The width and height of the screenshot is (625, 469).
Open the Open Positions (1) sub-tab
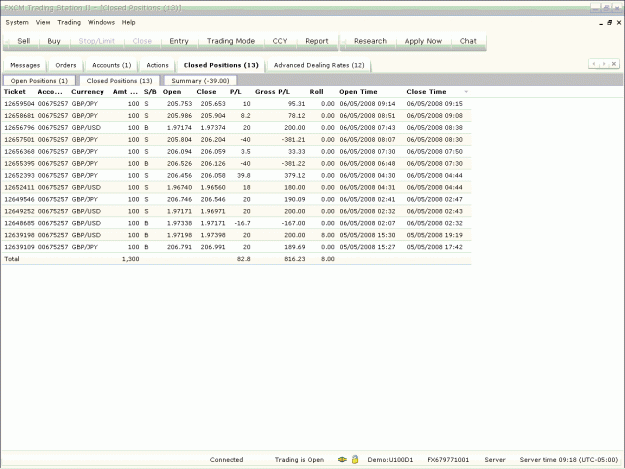pyautogui.click(x=39, y=81)
